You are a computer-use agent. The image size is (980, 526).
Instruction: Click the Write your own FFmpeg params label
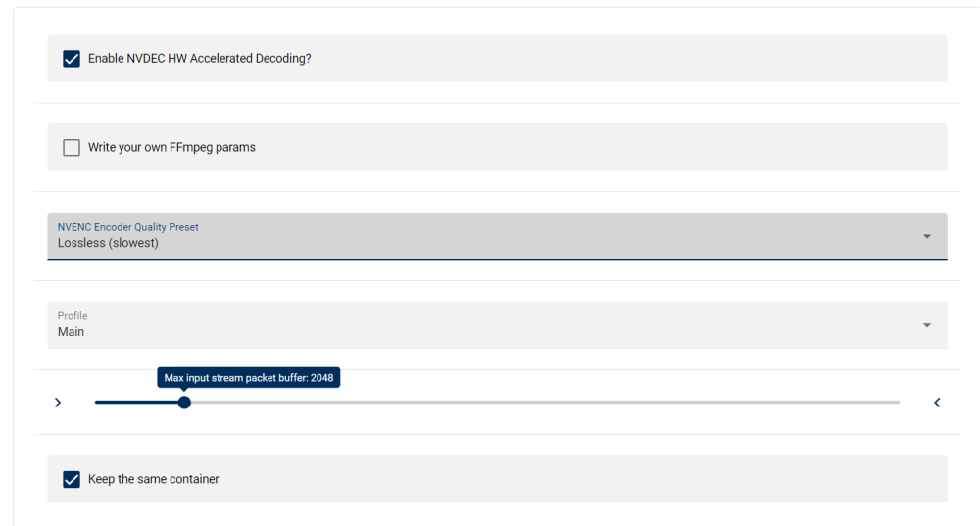pos(171,148)
